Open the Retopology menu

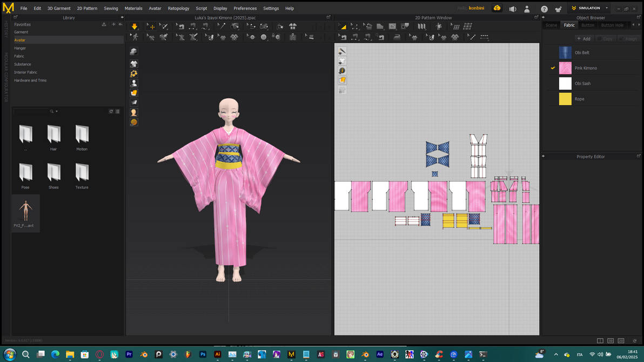coord(178,8)
